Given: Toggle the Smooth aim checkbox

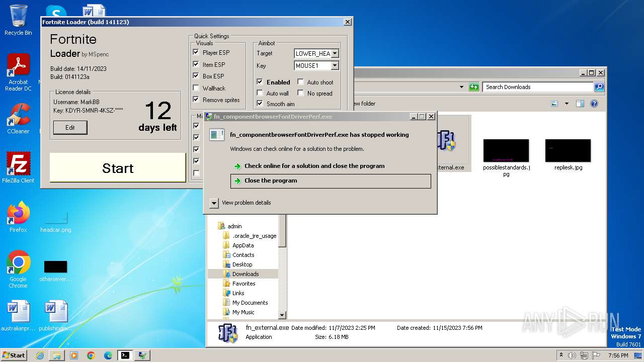Looking at the screenshot, I should coord(260,104).
